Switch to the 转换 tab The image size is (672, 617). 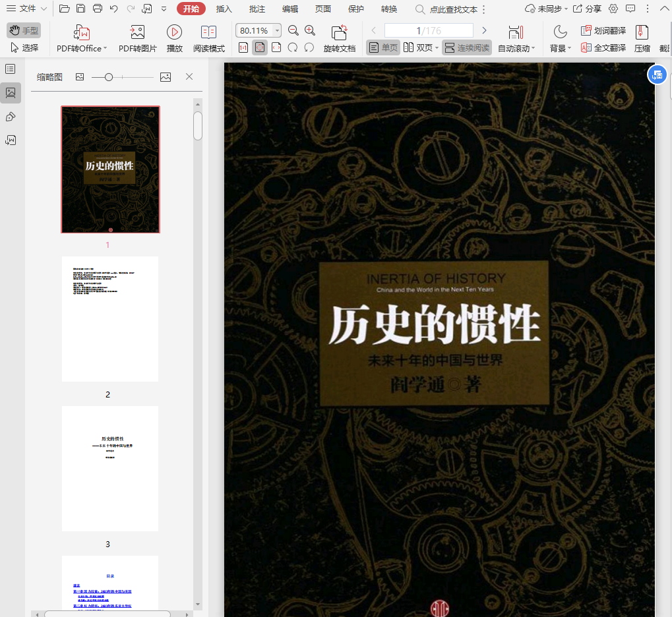pyautogui.click(x=388, y=9)
